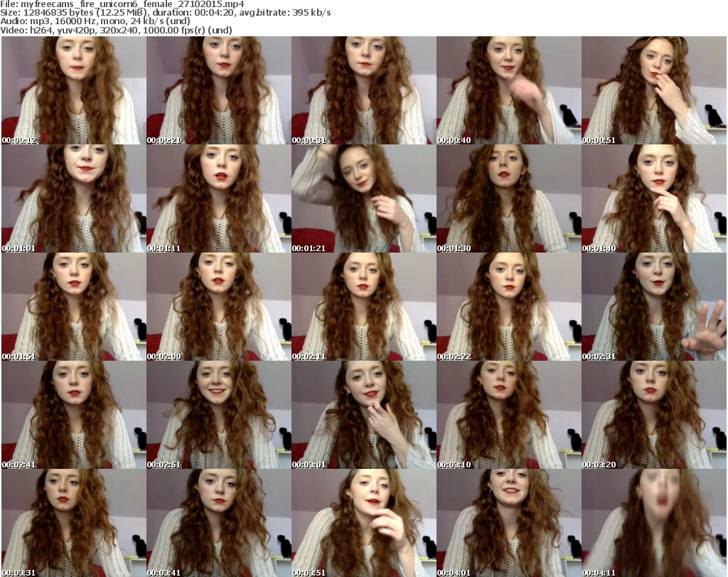Image resolution: width=728 pixels, height=577 pixels.
Task: Select the thumbnail at 00:03:41
Action: (x=219, y=523)
